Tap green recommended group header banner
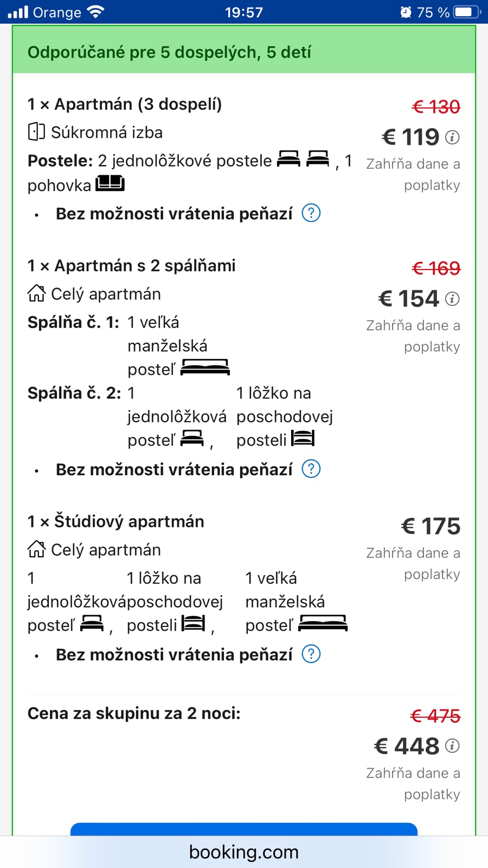The height and width of the screenshot is (868, 488). 244,52
